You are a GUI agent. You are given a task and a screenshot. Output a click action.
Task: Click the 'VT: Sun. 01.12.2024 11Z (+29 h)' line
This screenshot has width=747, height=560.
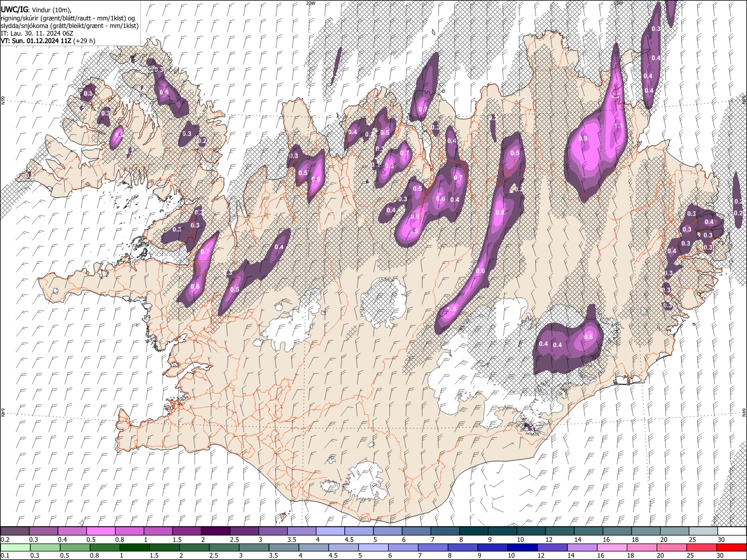(48, 41)
